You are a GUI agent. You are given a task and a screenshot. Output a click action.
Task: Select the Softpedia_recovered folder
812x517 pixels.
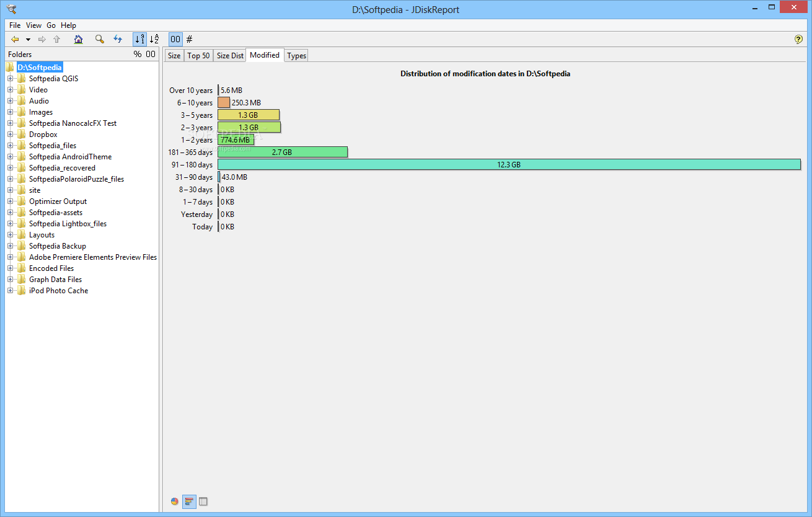(62, 168)
